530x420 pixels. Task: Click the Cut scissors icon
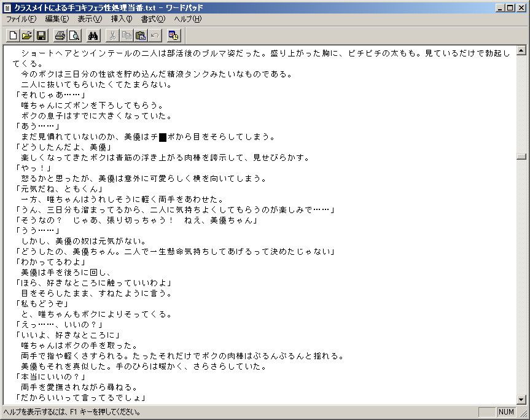tap(113, 36)
